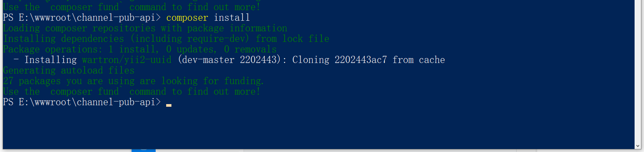Click the yellow "composer" command word

(187, 18)
